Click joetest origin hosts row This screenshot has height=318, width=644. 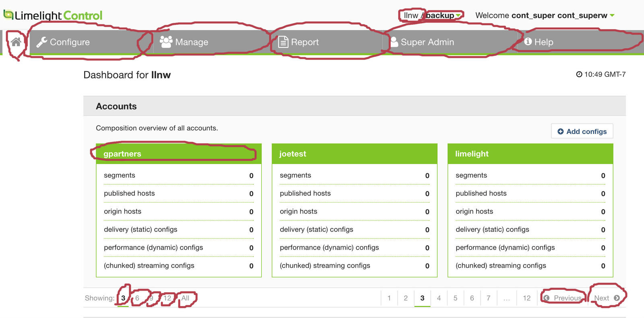[x=355, y=211]
